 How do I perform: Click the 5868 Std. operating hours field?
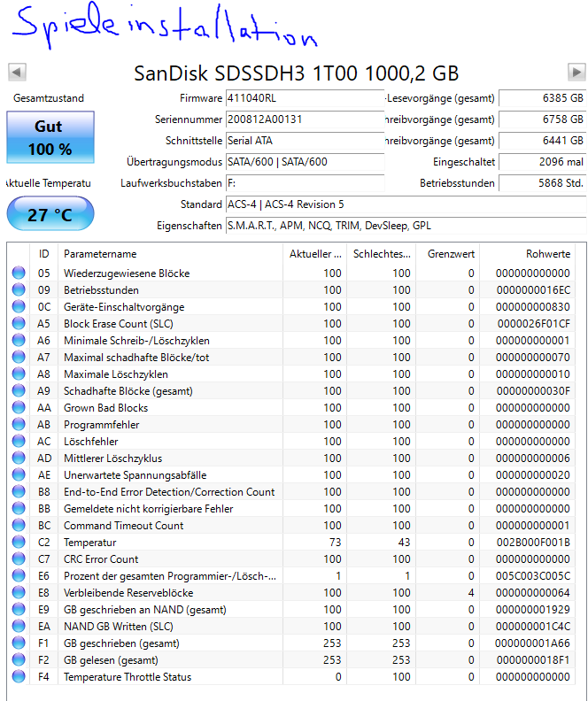(542, 183)
